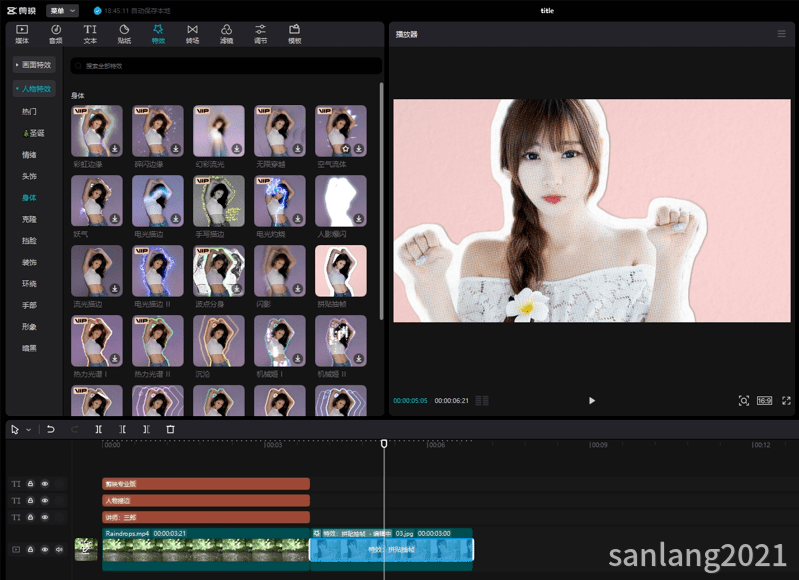Lock the 剪映专业版 text track
Image resolution: width=799 pixels, height=580 pixels.
tap(31, 484)
